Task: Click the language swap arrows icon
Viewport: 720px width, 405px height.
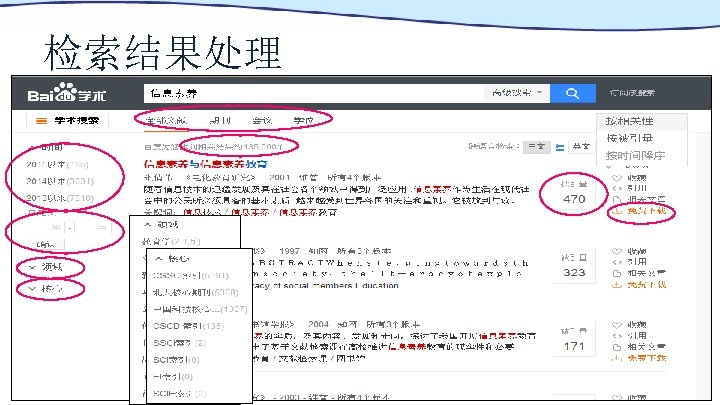Action: pyautogui.click(x=560, y=147)
